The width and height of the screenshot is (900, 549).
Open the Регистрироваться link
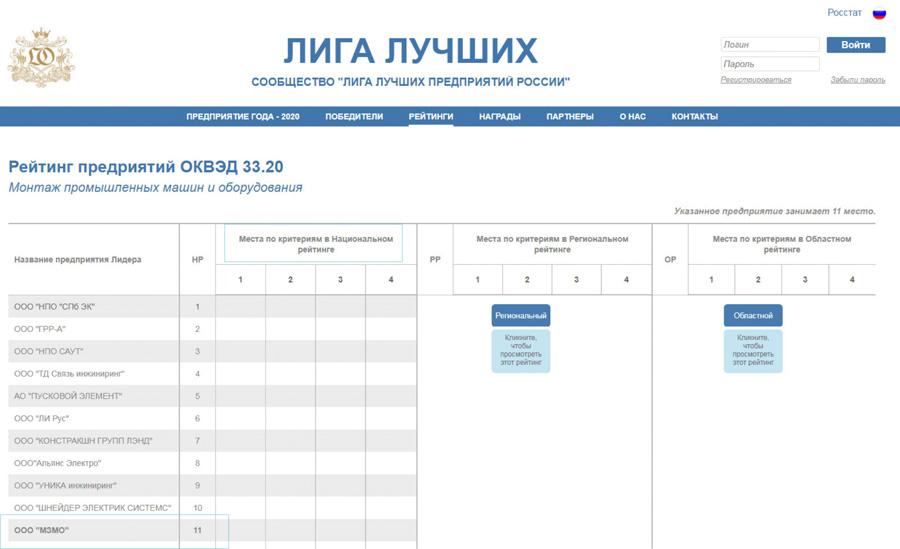click(755, 80)
